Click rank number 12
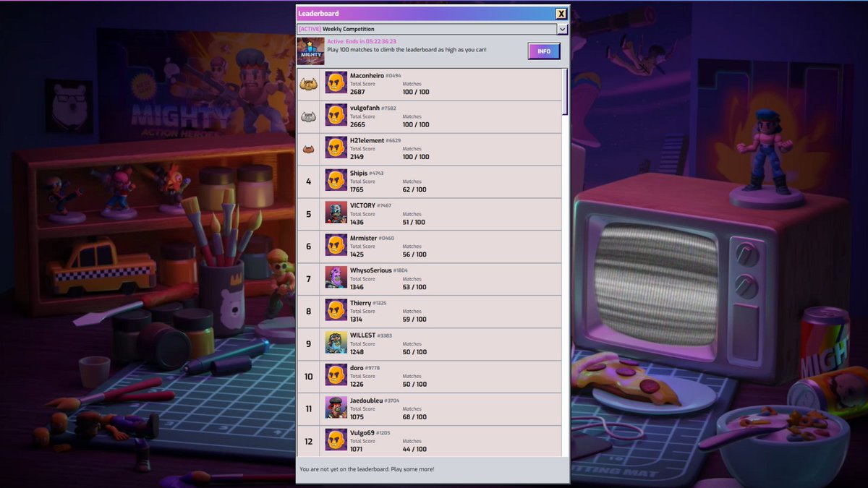Screen dimensions: 868x488 [x=309, y=442]
